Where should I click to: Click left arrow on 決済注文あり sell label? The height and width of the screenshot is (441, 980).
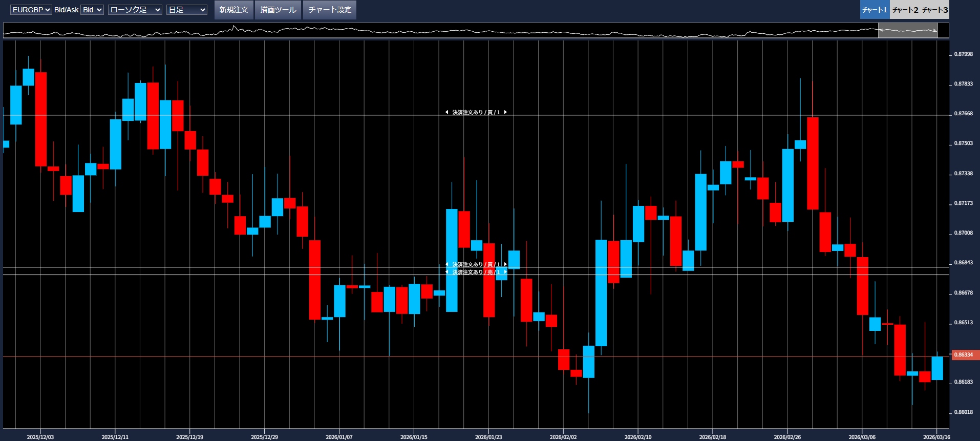pos(446,272)
